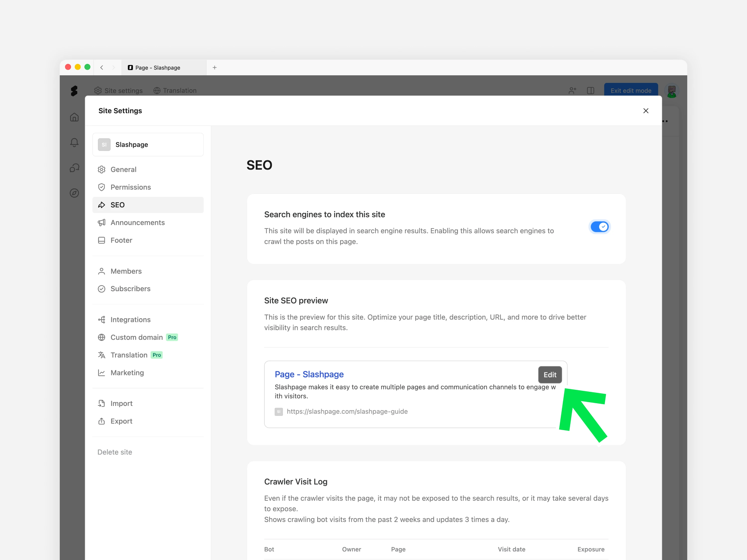Open notifications bell icon

click(74, 142)
